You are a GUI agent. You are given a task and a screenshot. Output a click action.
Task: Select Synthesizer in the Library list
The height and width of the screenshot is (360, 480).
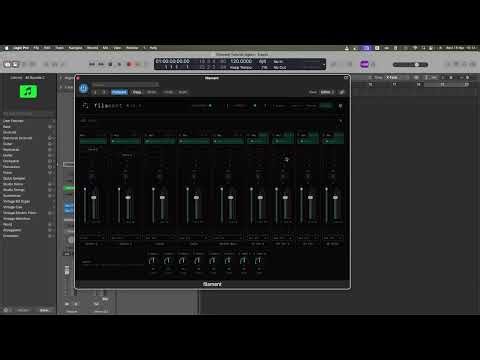(x=28, y=196)
